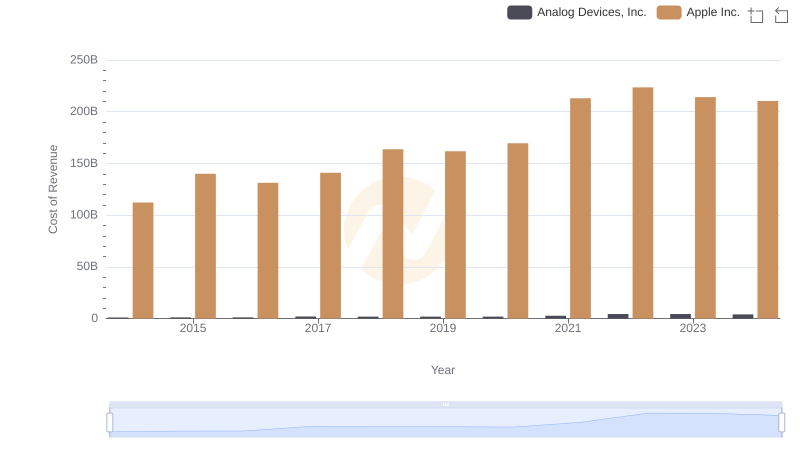
Task: Click the tallest Apple bar, 2022
Action: [x=643, y=203]
